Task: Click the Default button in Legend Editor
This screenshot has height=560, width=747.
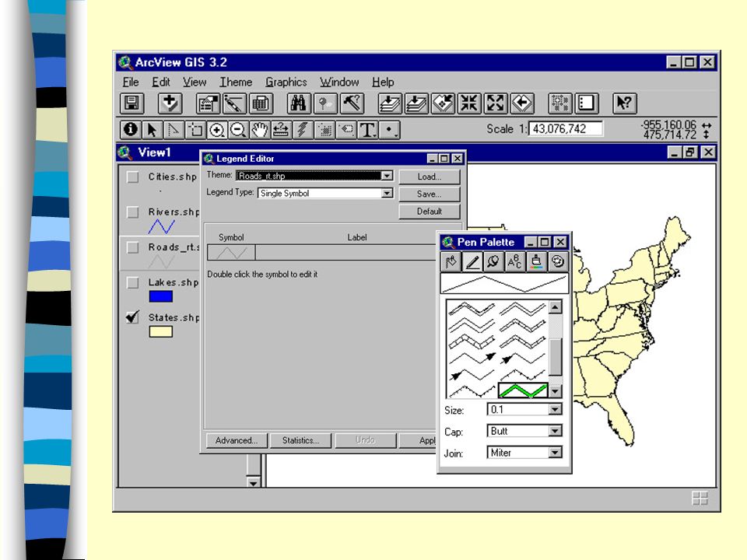Action: coord(430,211)
